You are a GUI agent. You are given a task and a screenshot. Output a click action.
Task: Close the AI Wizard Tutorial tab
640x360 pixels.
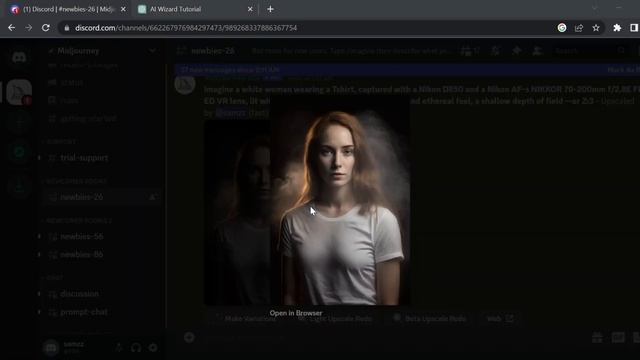click(250, 9)
